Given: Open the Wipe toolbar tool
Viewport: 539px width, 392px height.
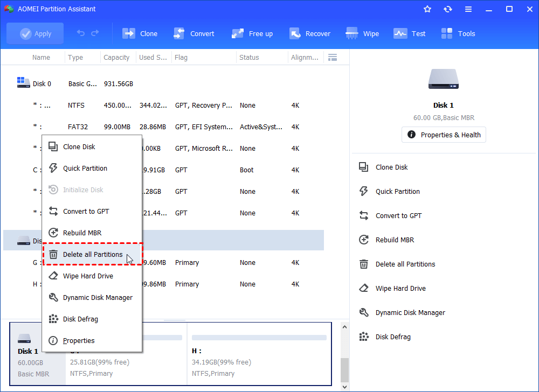Looking at the screenshot, I should [362, 33].
